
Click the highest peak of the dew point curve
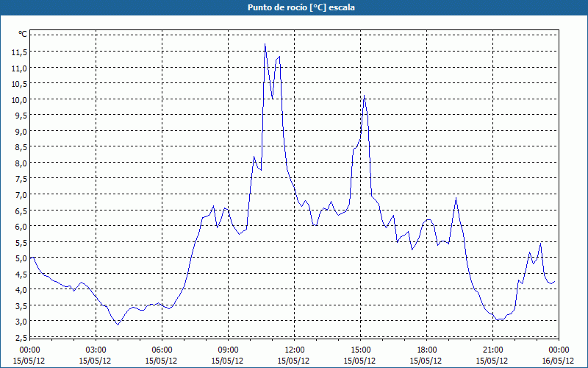(265, 44)
